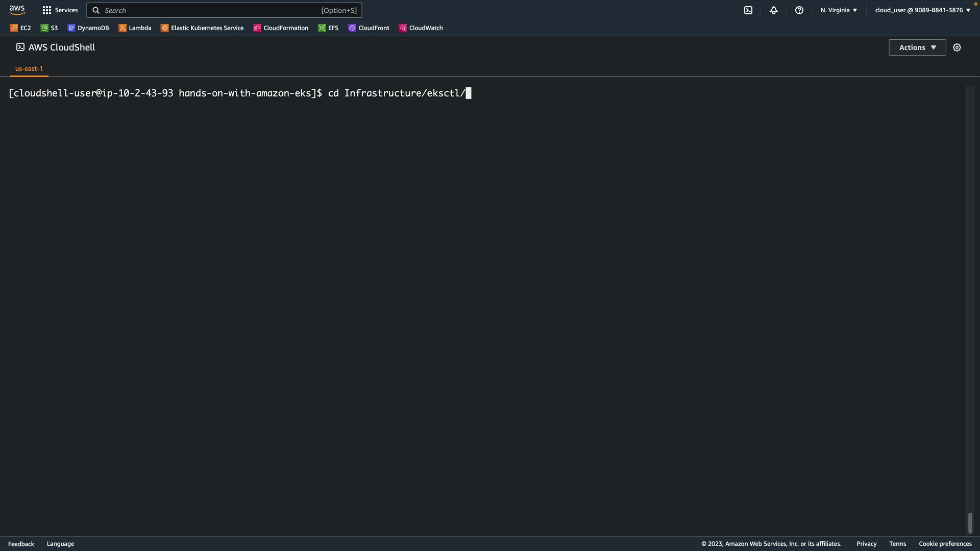Open CloudFormation shortcut in favorites bar
The image size is (980, 551).
coord(281,28)
